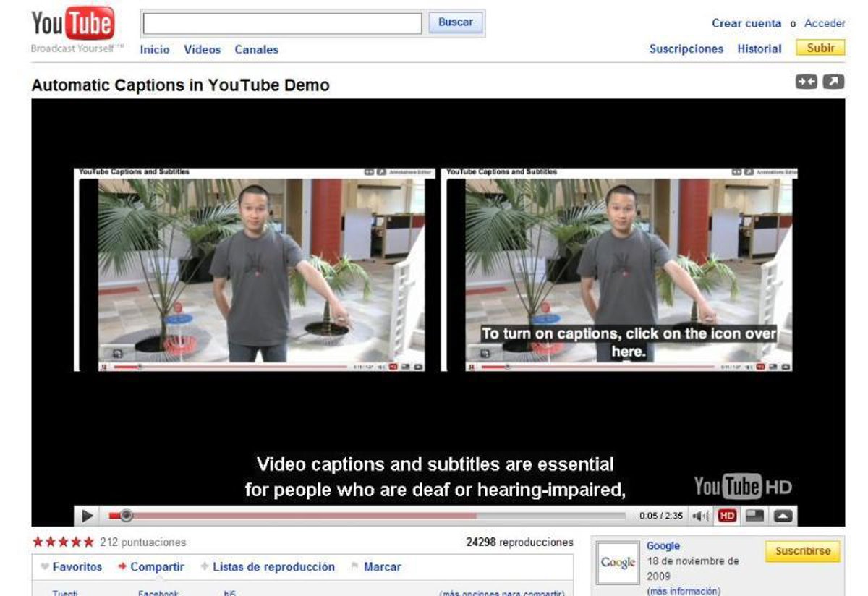
Task: Open the Vídeos navigation tab
Action: click(202, 49)
